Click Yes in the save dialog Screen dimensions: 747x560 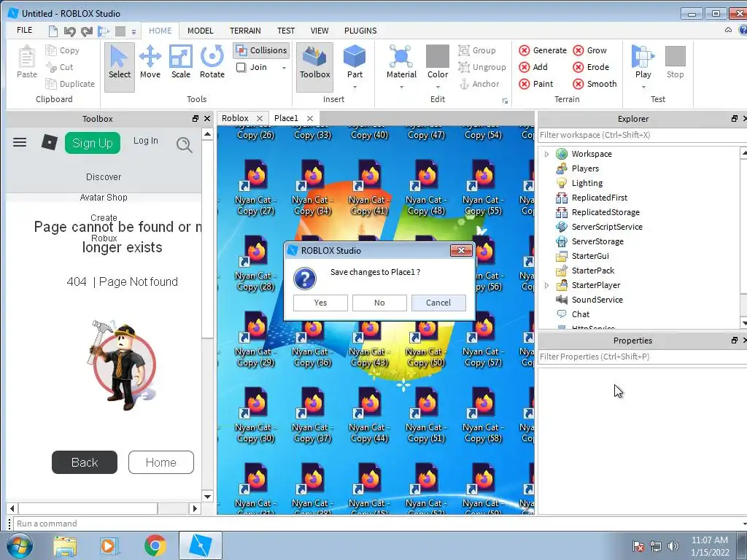tap(320, 303)
